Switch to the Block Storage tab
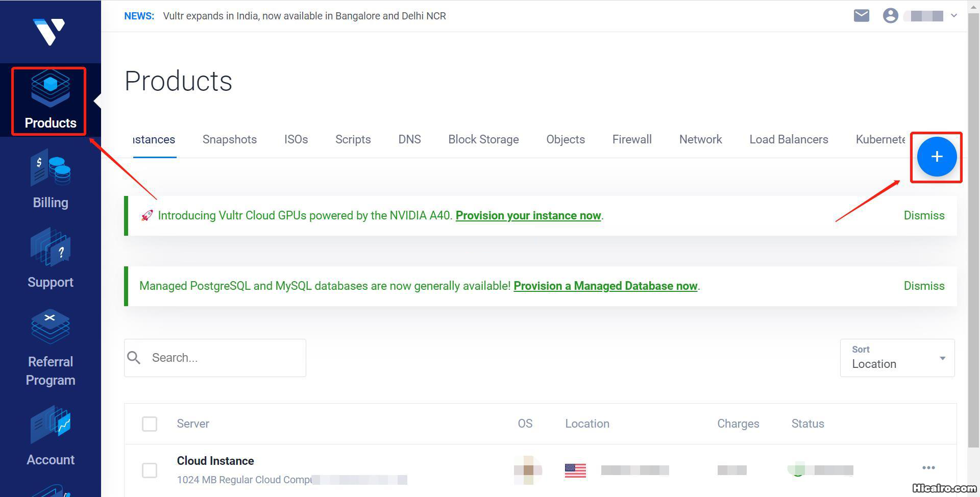 (483, 140)
